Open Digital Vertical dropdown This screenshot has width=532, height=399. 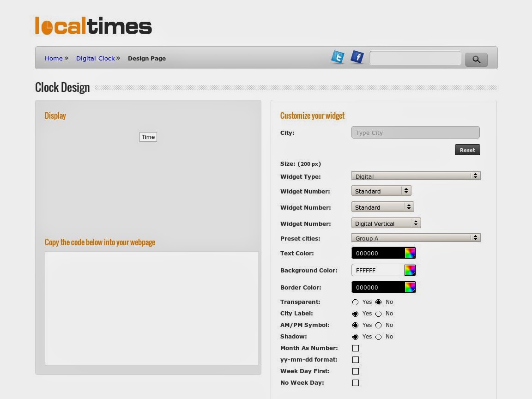coord(386,223)
